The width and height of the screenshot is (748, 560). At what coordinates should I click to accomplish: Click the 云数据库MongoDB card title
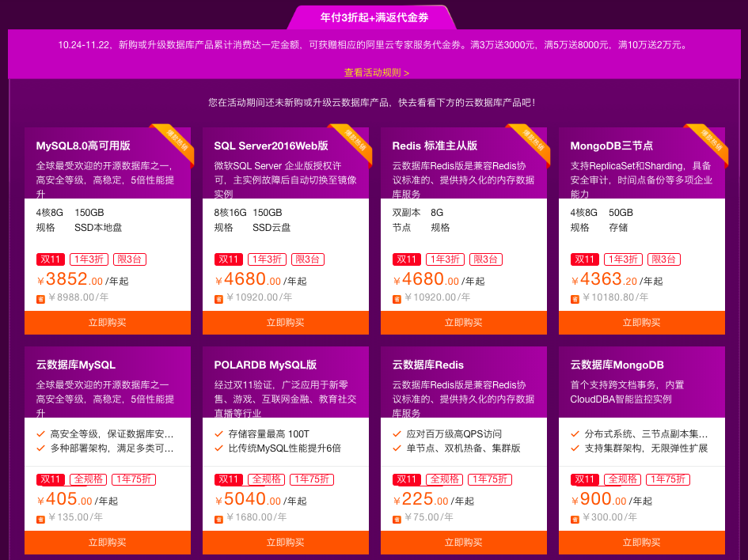coord(617,365)
